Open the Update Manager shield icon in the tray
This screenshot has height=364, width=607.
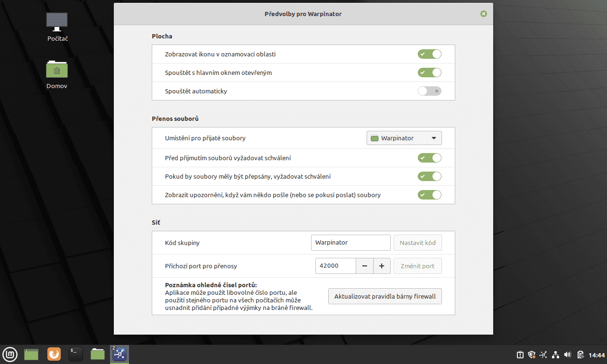click(532, 355)
